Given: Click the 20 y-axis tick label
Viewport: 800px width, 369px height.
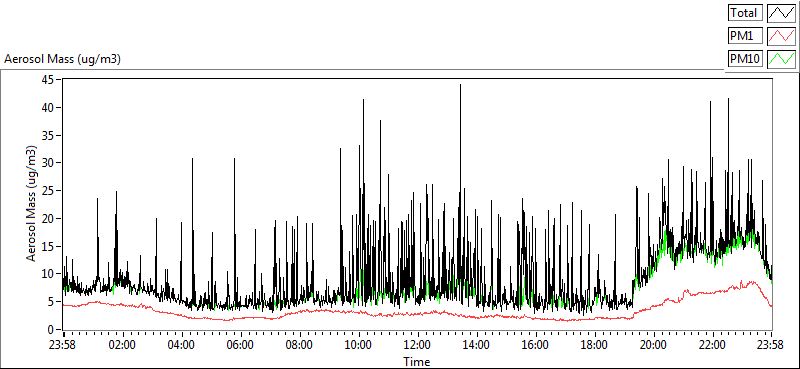Looking at the screenshot, I should (49, 218).
